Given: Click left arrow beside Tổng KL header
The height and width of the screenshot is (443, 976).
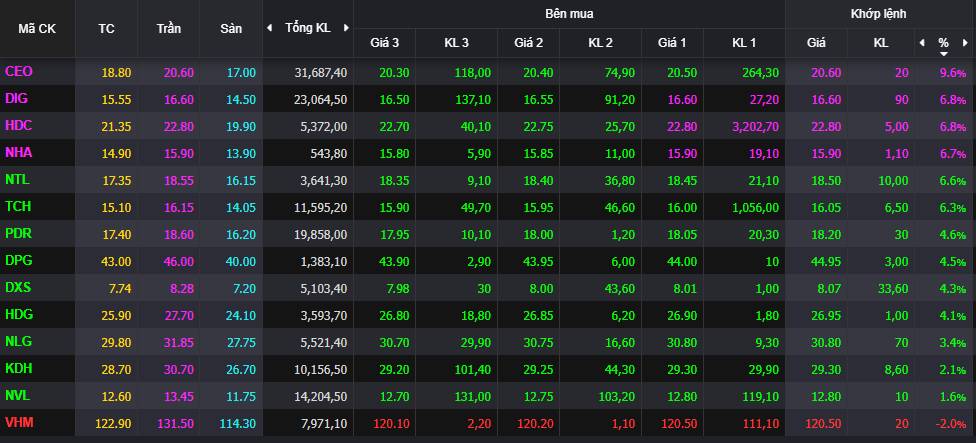Looking at the screenshot, I should tap(269, 28).
